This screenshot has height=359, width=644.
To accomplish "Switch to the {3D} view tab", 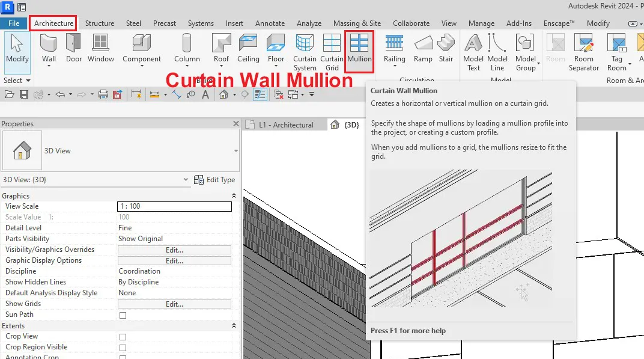I will [x=345, y=124].
